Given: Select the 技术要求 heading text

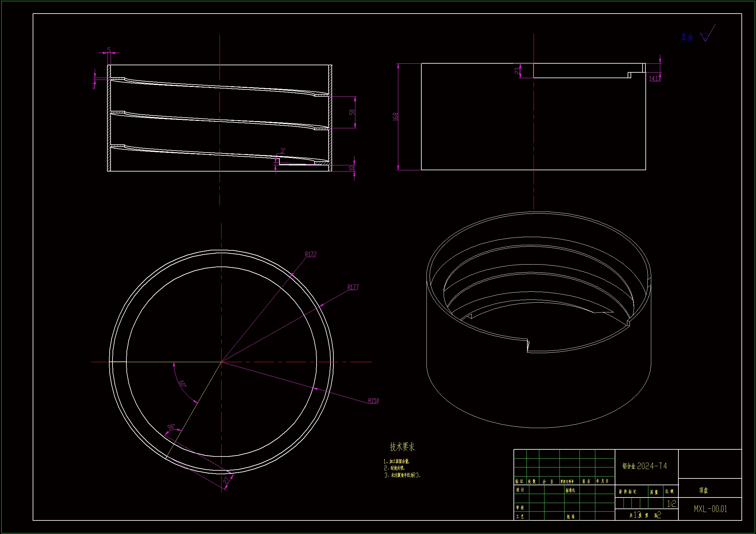Looking at the screenshot, I should click(x=402, y=447).
